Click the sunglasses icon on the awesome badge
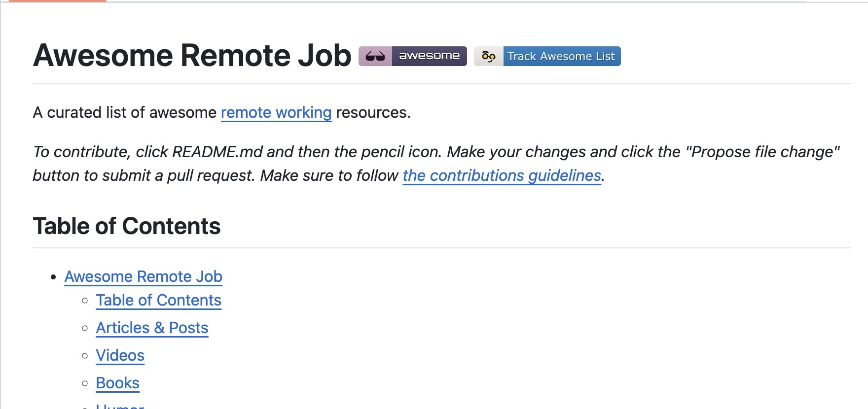The width and height of the screenshot is (868, 409). tap(375, 56)
